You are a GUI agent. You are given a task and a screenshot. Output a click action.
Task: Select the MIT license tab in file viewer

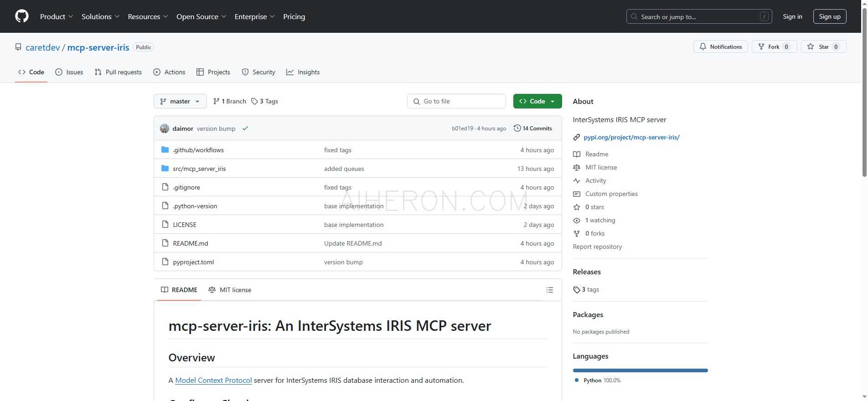pyautogui.click(x=230, y=290)
